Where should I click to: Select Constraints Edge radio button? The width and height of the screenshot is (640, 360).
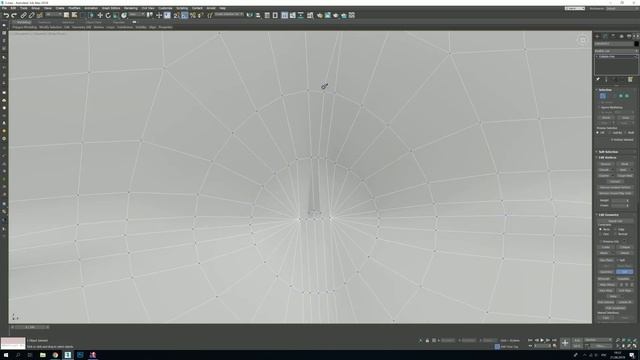[x=615, y=229]
